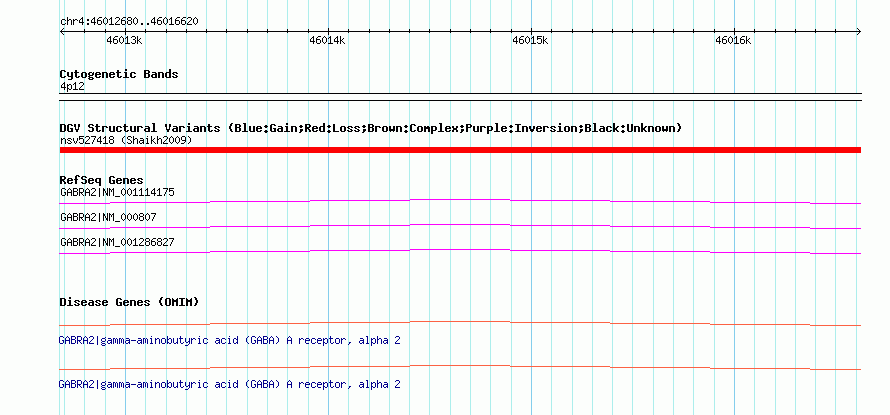Image resolution: width=890 pixels, height=415 pixels.
Task: Click the magenta line under GABRA2|NM_001286827
Action: coord(460,251)
